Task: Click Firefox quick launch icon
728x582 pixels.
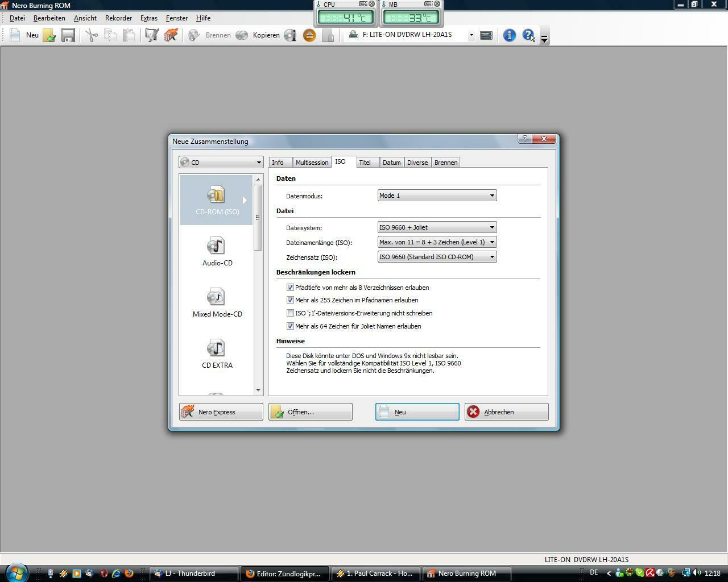Action: (x=129, y=573)
